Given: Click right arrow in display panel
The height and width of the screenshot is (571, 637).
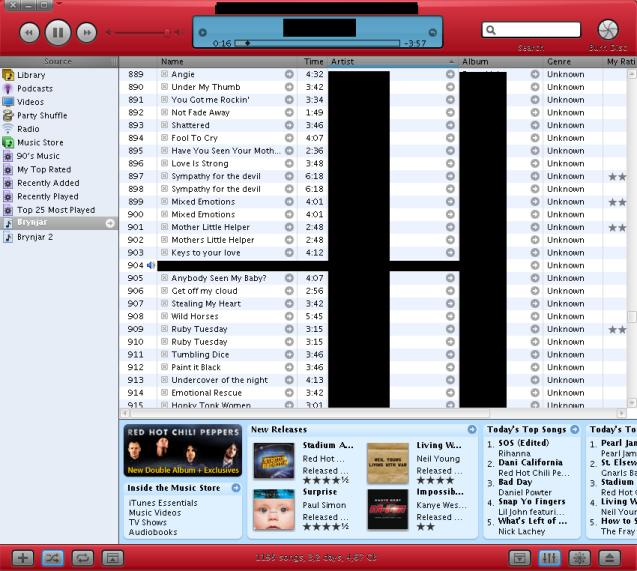Looking at the screenshot, I should click(433, 32).
